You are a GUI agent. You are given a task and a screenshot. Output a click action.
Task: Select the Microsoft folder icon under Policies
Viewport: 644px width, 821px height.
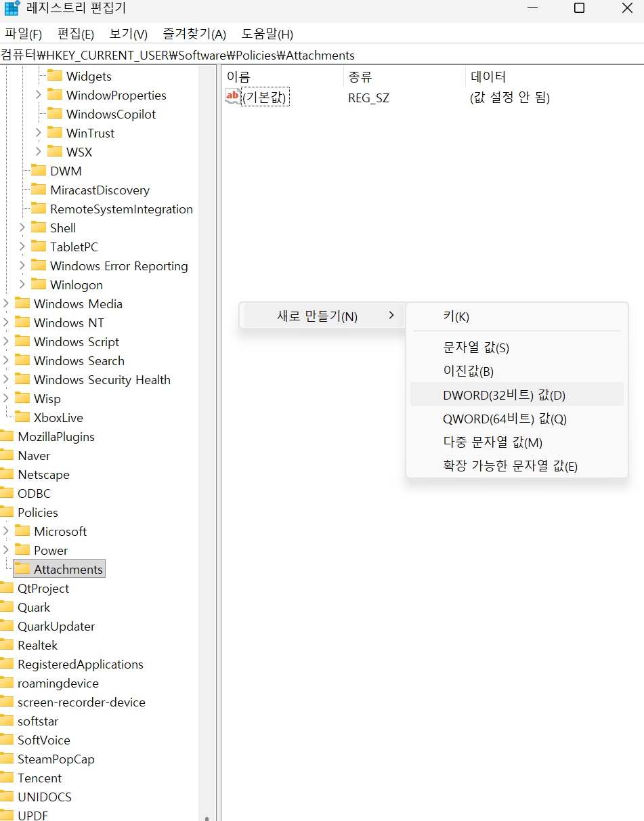click(x=22, y=531)
